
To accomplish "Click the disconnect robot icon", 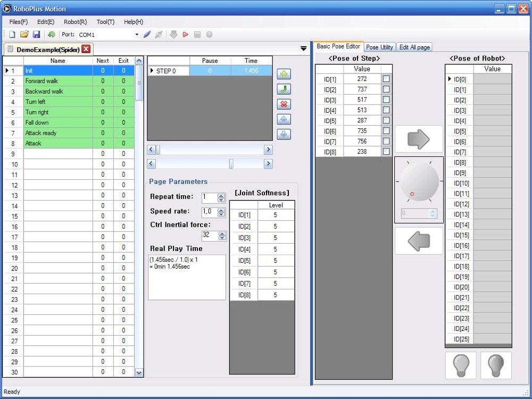I will point(159,34).
